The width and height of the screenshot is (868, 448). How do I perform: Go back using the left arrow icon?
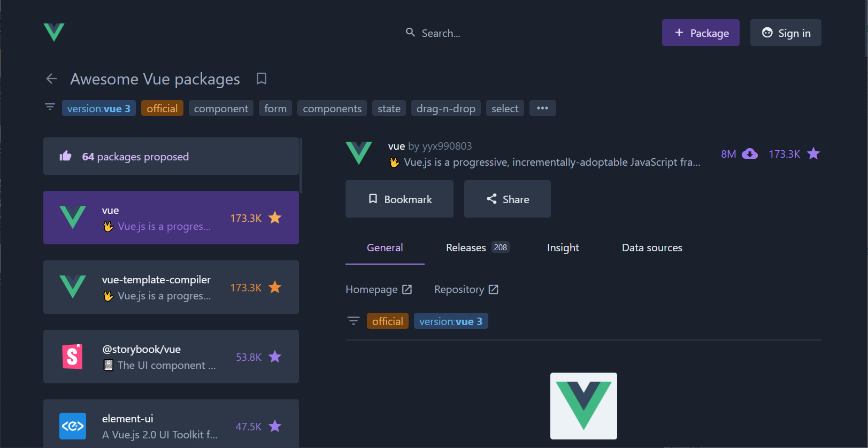[x=51, y=79]
